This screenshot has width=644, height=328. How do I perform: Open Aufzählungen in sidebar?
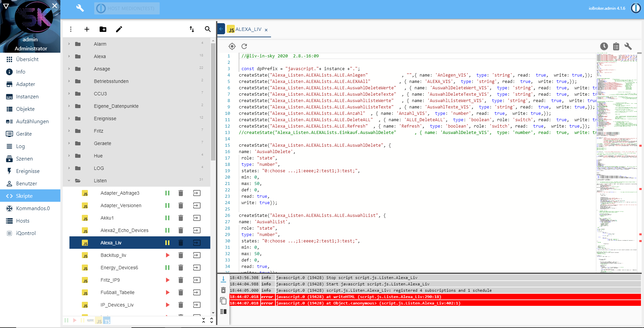click(30, 121)
